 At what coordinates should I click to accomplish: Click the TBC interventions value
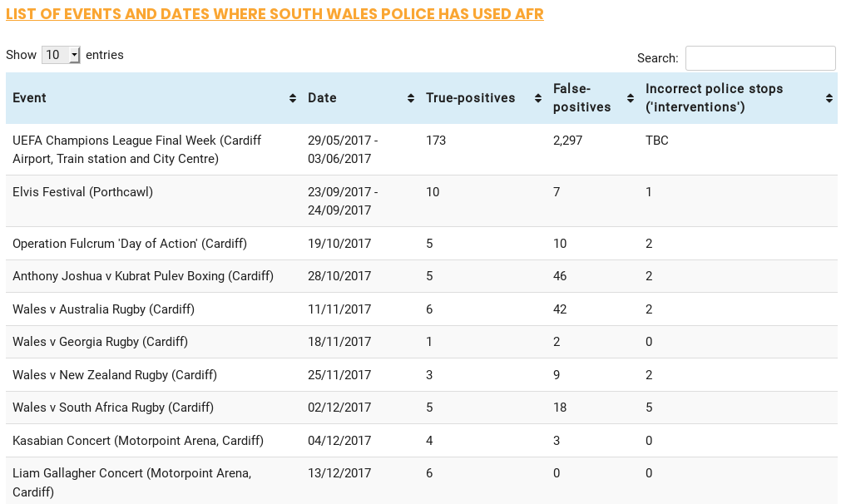point(656,141)
